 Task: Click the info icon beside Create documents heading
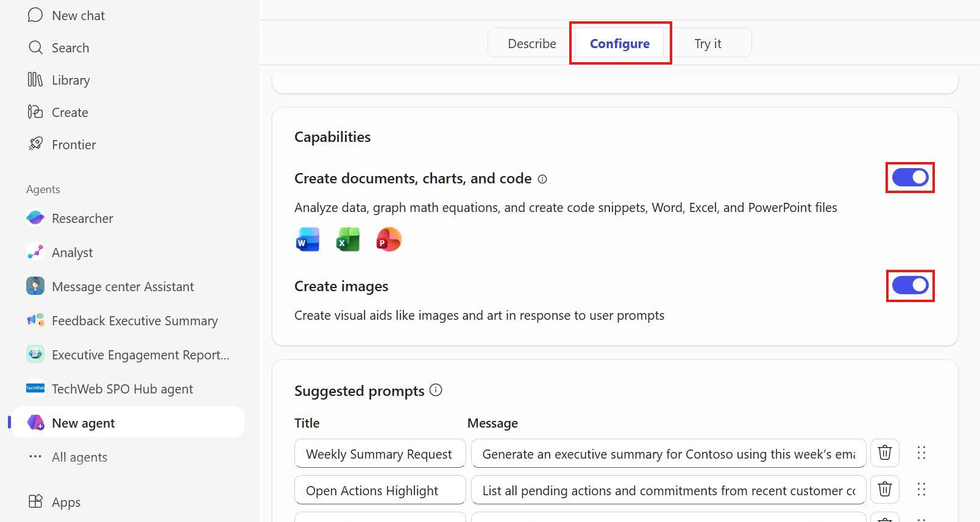(x=542, y=179)
